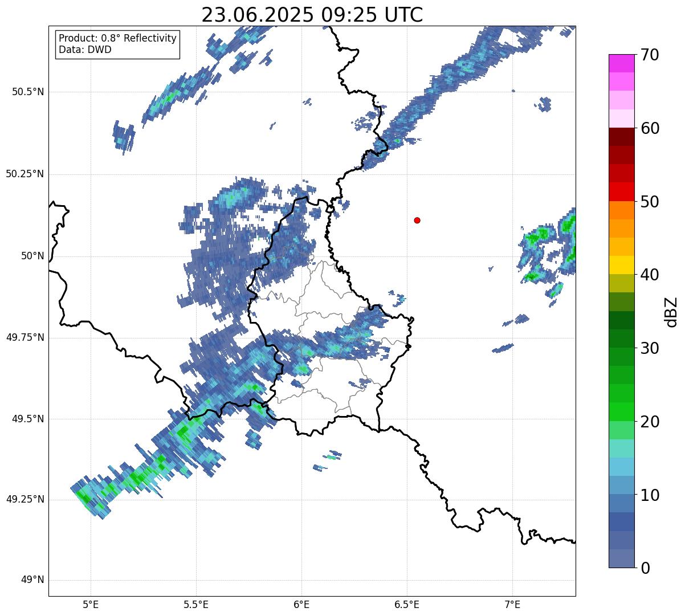
Task: Click the 'dBZ' colorbar axis label
Action: (x=671, y=312)
